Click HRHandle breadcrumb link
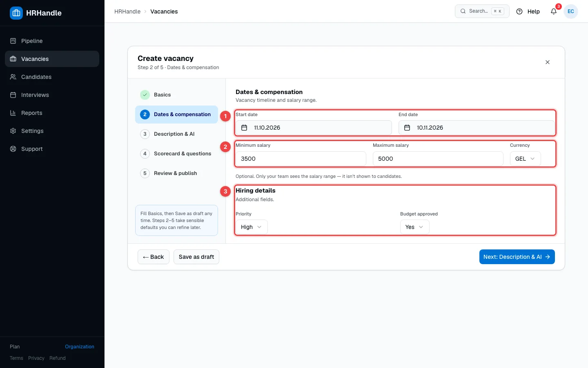This screenshot has width=588, height=368. (x=127, y=11)
